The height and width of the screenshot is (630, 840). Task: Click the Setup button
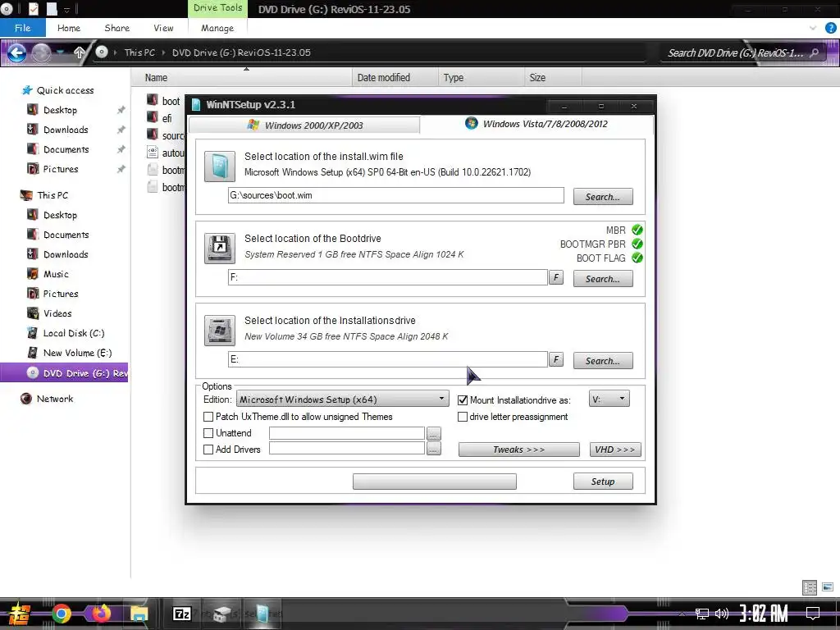tap(603, 481)
